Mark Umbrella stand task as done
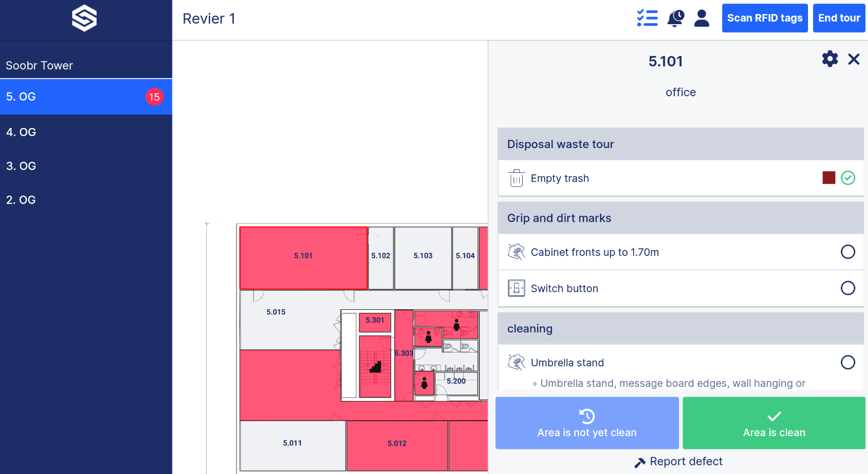Image resolution: width=868 pixels, height=474 pixels. tap(848, 362)
